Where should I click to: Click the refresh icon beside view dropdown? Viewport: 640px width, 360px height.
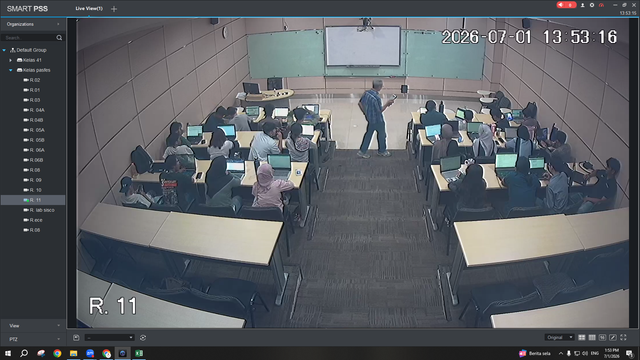pos(143,338)
